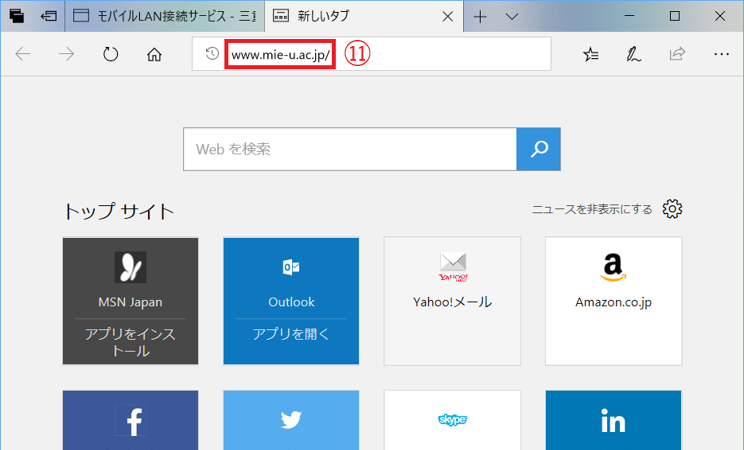Click ニュースを非表示にする link
Screen dimensions: 744x450
(592, 209)
